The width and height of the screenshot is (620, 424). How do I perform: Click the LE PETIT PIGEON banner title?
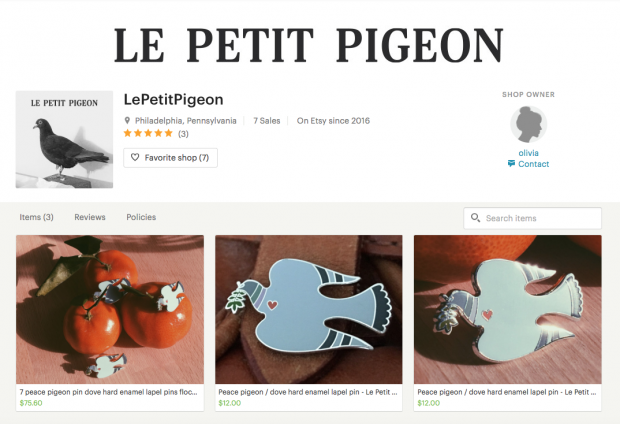tap(309, 45)
